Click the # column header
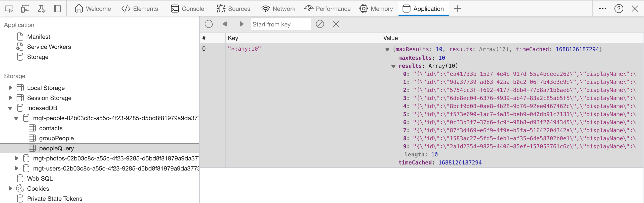Screen dimensions: 644x203 click(x=213, y=38)
